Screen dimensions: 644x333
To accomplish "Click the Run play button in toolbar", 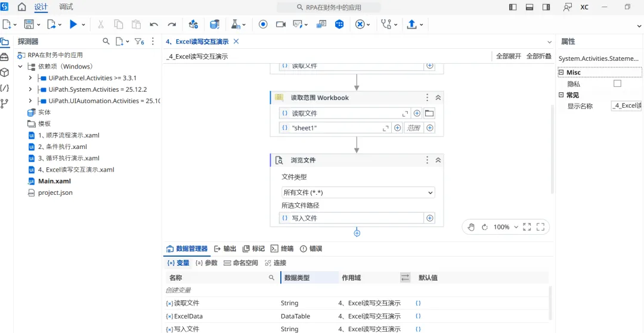I will pos(73,24).
